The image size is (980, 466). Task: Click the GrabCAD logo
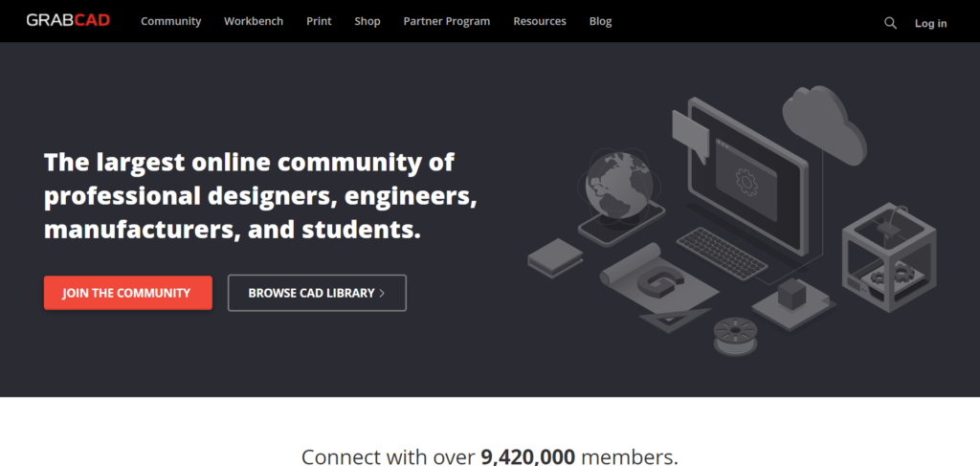pos(68,21)
